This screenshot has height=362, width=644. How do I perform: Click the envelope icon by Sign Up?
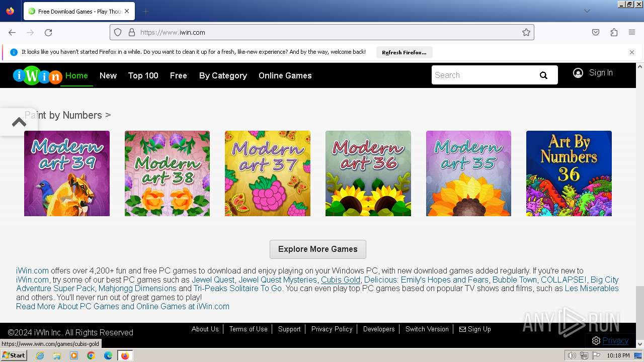point(462,329)
